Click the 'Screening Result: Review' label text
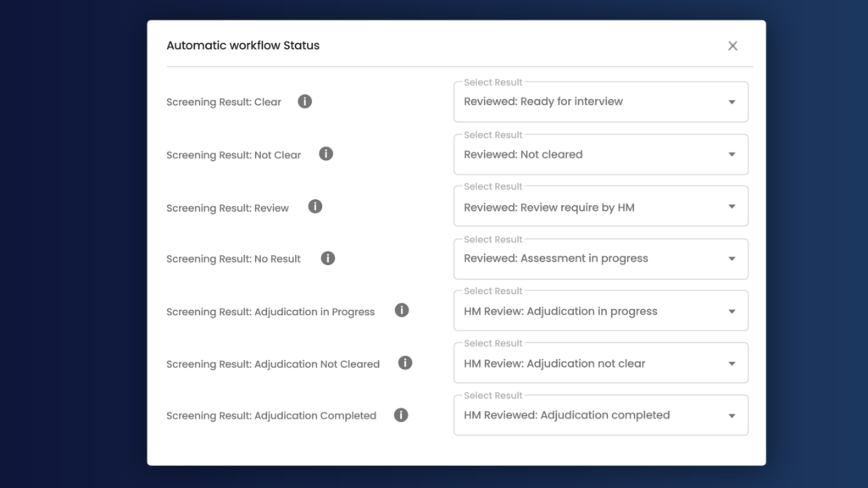Image resolution: width=868 pixels, height=488 pixels. [x=227, y=208]
